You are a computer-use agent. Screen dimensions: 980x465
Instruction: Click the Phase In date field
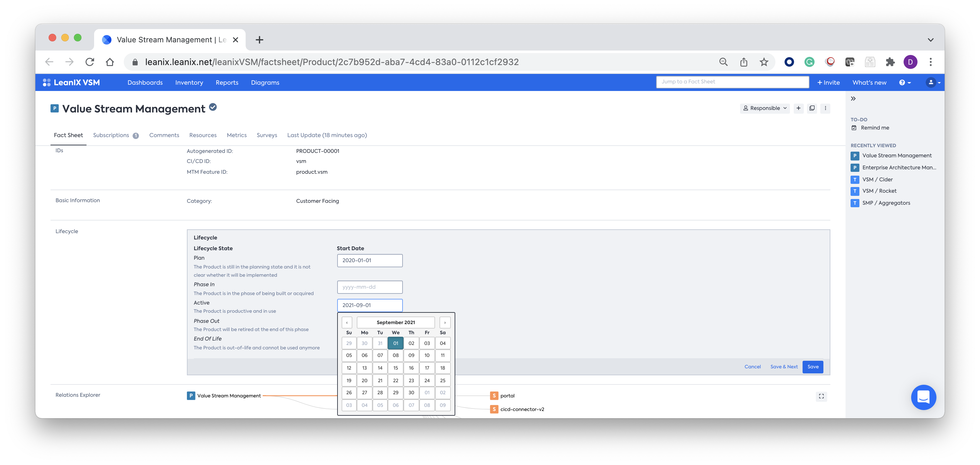369,287
